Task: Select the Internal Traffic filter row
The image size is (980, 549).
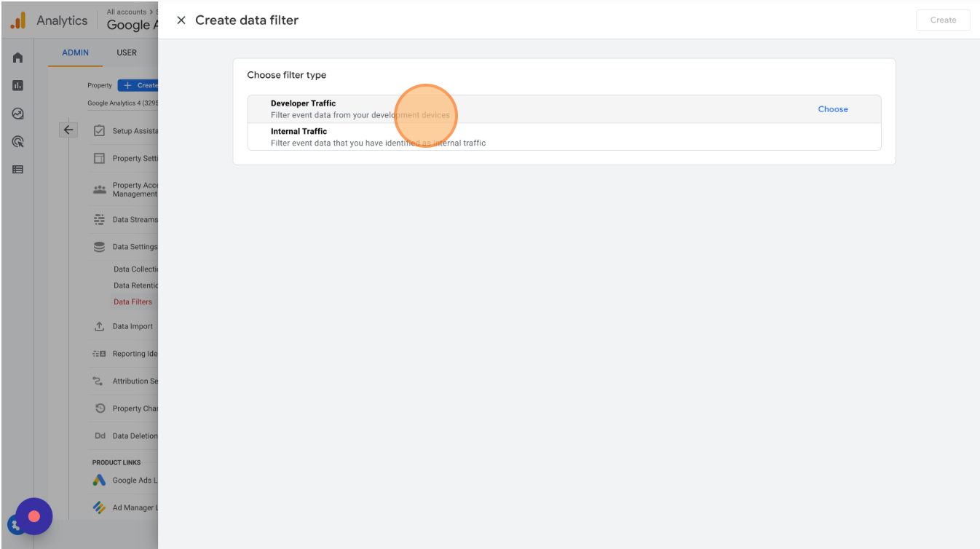Action: tap(564, 137)
